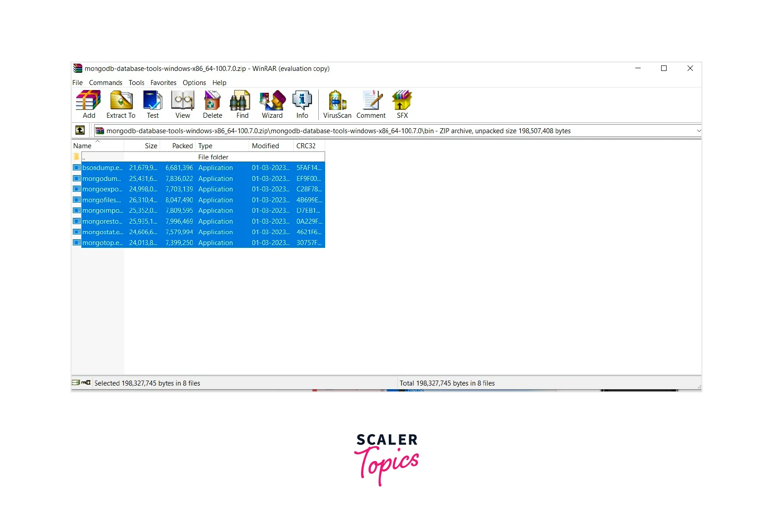Click the Add archive toolbar icon

click(89, 104)
